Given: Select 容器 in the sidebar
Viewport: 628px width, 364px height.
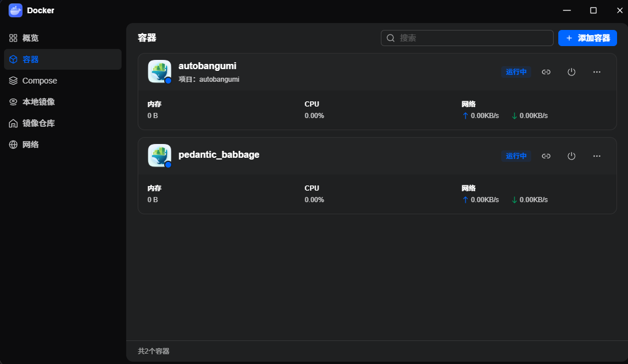Looking at the screenshot, I should (x=63, y=59).
